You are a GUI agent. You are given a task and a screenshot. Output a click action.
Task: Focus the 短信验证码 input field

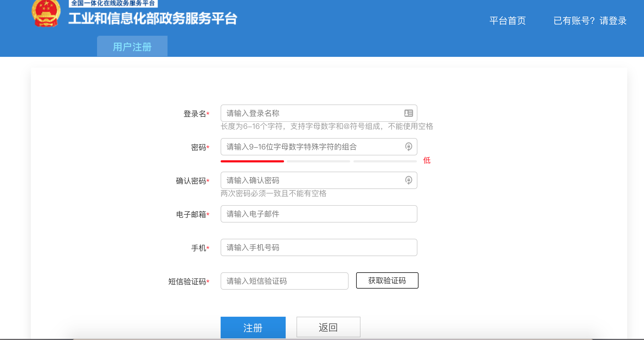284,281
